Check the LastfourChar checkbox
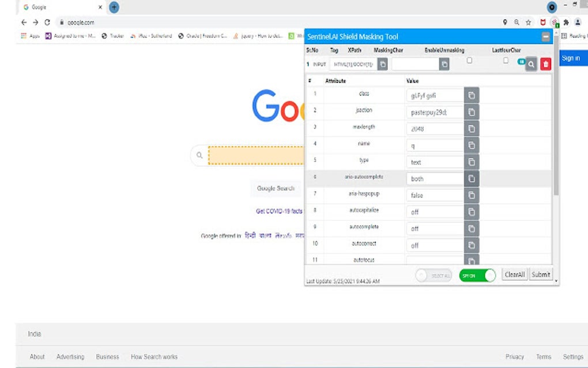This screenshot has height=368, width=588. coord(506,60)
